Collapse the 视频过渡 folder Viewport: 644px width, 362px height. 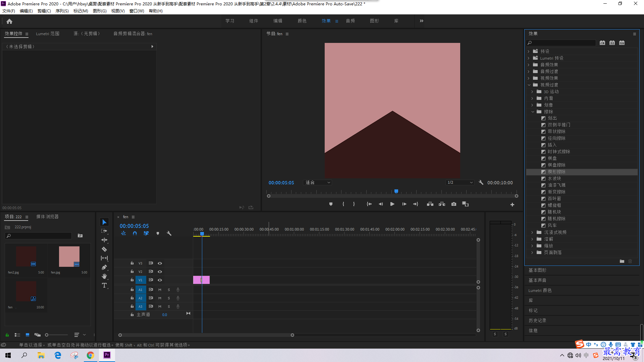(529, 85)
